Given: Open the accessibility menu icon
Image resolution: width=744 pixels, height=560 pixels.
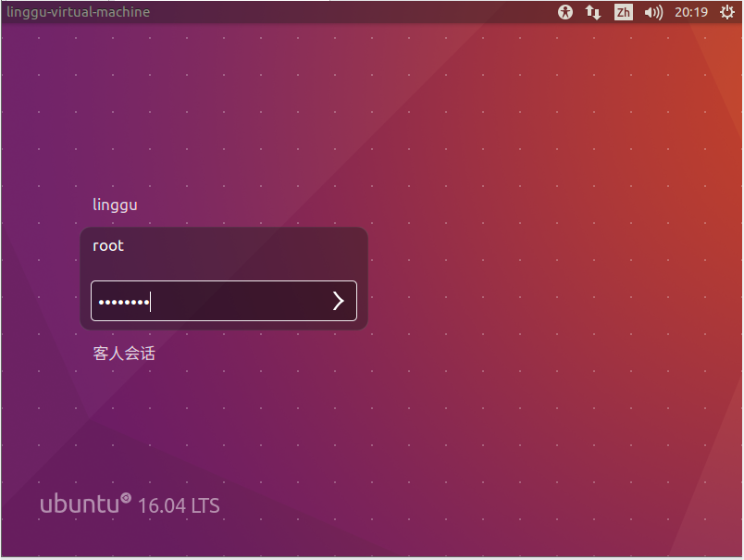Looking at the screenshot, I should click(x=565, y=12).
